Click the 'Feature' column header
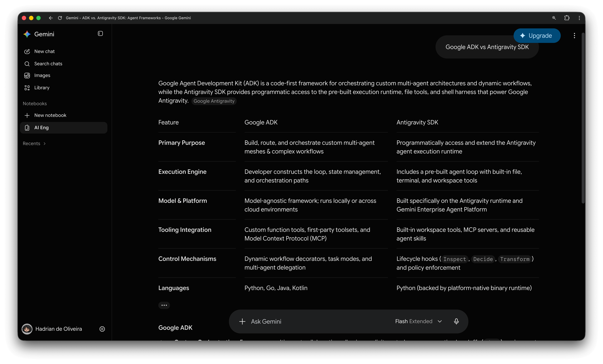The image size is (603, 364). [168, 122]
